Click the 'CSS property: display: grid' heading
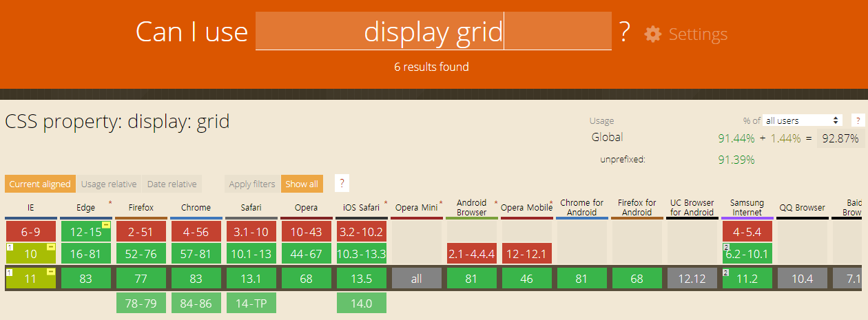This screenshot has width=868, height=320. (x=117, y=122)
